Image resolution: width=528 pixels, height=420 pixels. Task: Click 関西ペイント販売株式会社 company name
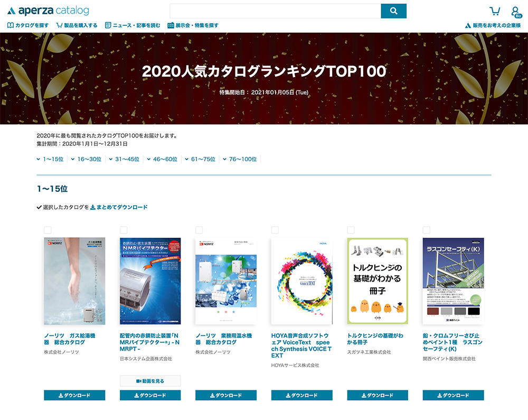(449, 359)
